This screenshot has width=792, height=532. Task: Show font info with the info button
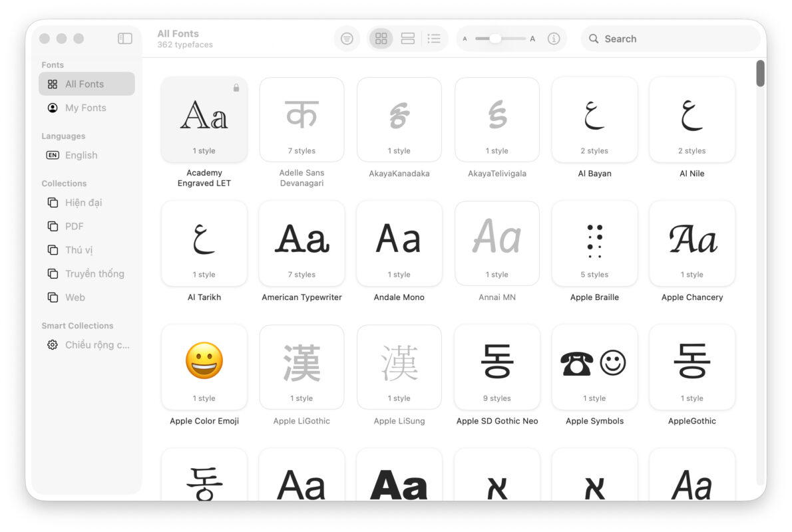pos(554,39)
